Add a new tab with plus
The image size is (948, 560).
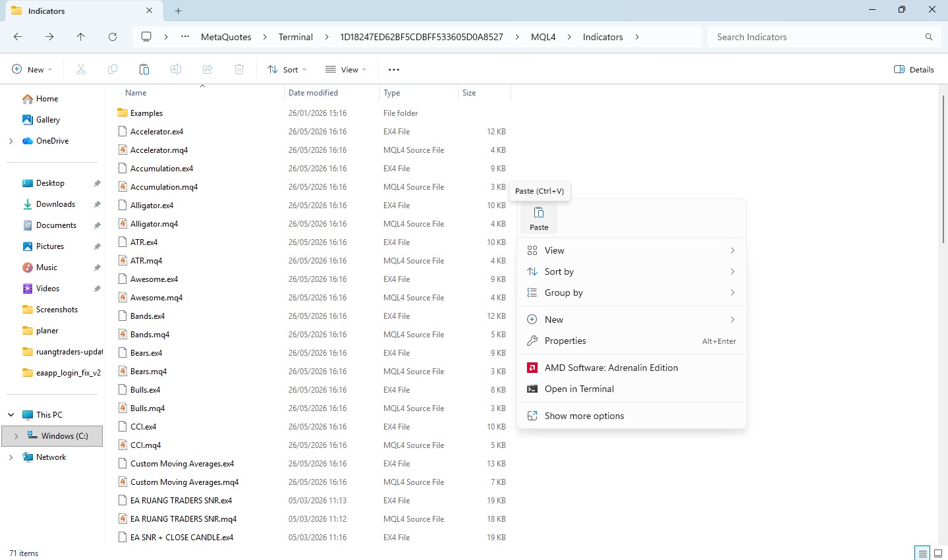coord(179,11)
